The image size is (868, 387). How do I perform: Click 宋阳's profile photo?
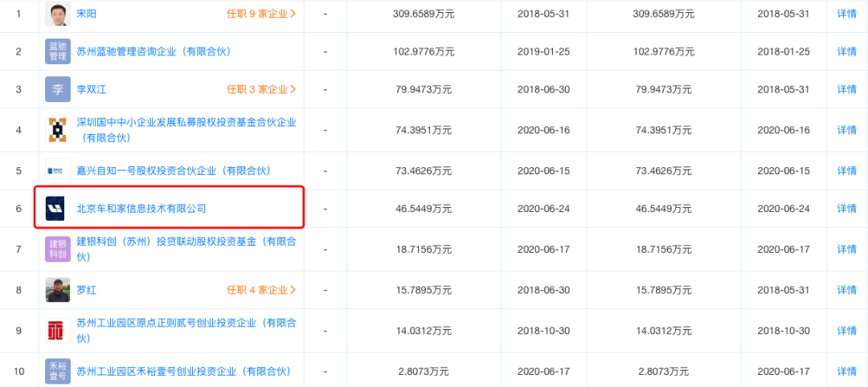(x=58, y=14)
